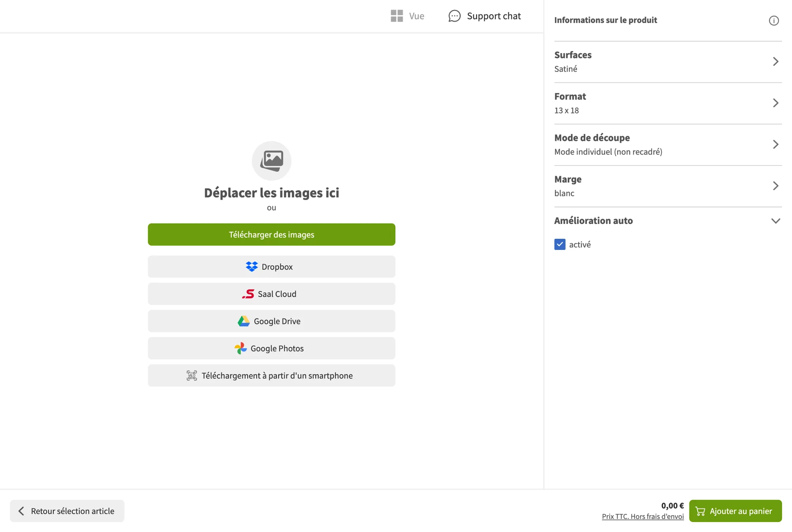Screen dimensions: 792x532
Task: Click the shopping cart icon in Ajouter au panier
Action: coord(700,511)
